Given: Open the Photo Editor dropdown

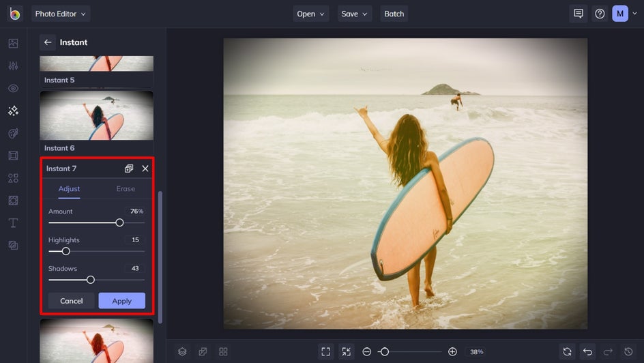Looking at the screenshot, I should click(61, 14).
